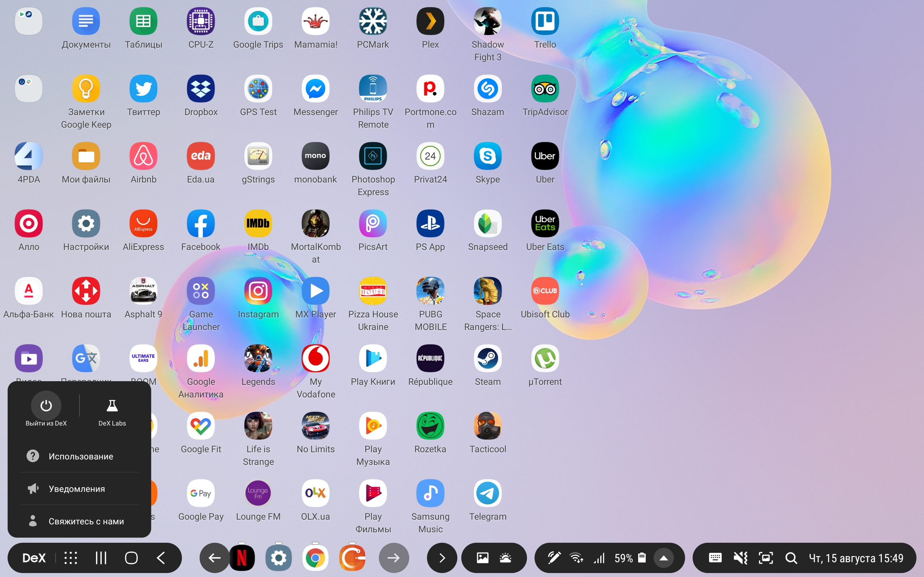924x577 pixels.
Task: Open the Instagram app
Action: pyautogui.click(x=258, y=291)
